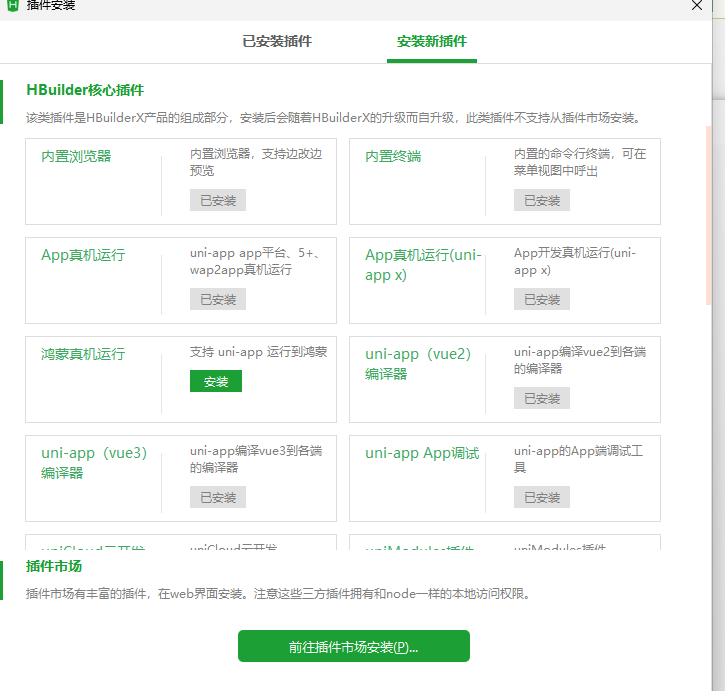Click description 内置浏览器，支持边改边预览

(256, 162)
